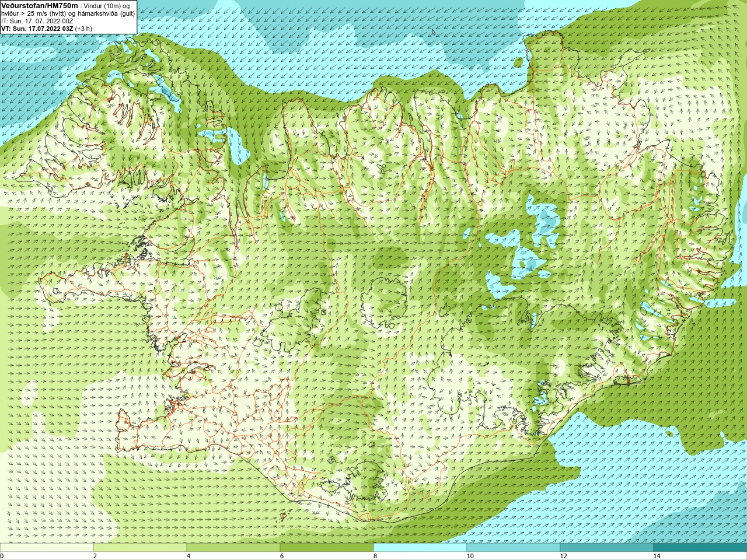
Task: Click the '8' scale label
Action: tap(375, 556)
